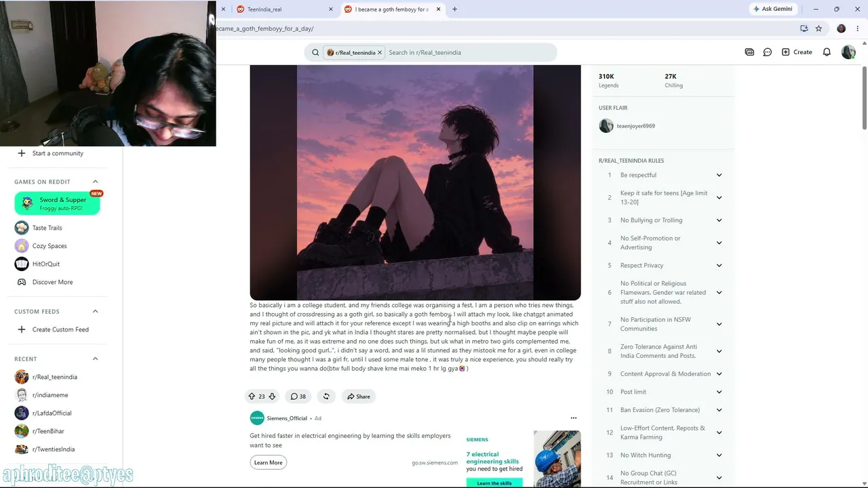Open the goth silhouette post image

pos(415,182)
